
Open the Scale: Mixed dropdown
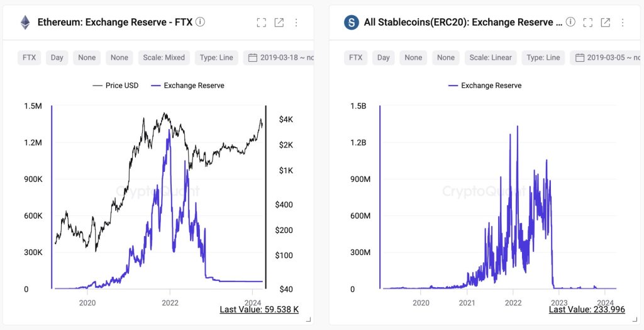pyautogui.click(x=164, y=57)
